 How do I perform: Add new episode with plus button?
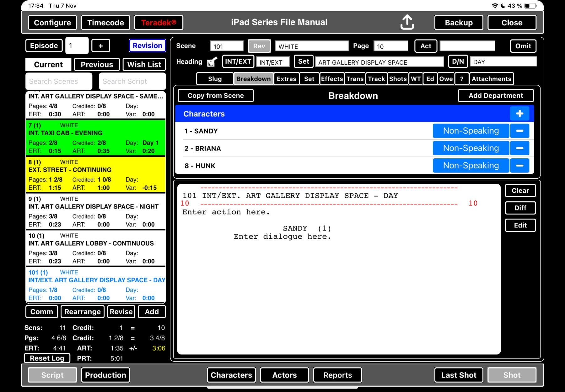point(100,46)
